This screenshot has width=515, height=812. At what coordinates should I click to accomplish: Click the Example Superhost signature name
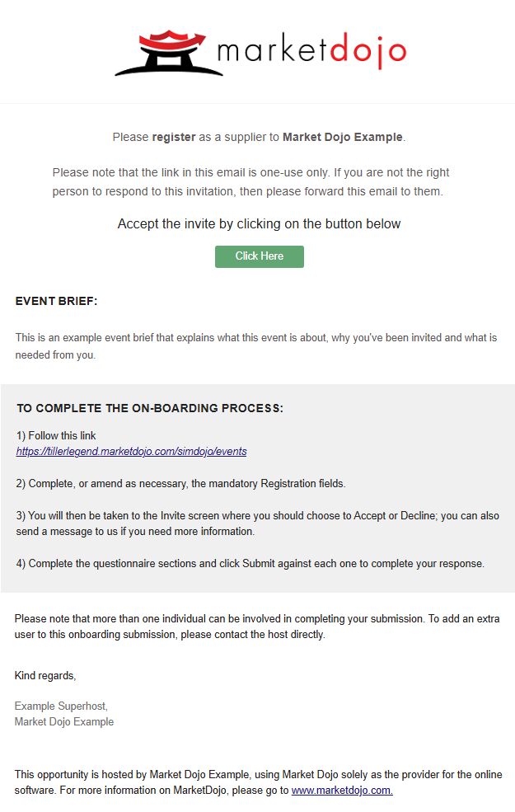(x=61, y=706)
